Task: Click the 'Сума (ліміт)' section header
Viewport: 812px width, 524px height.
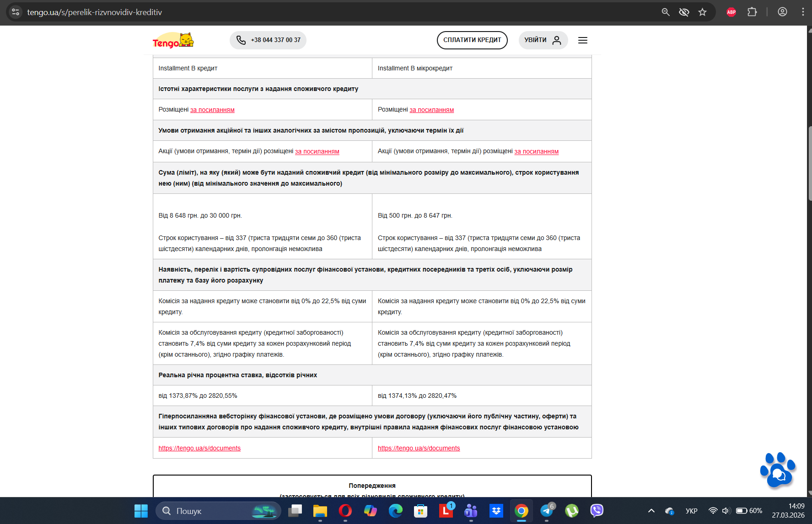Action: [x=372, y=178]
